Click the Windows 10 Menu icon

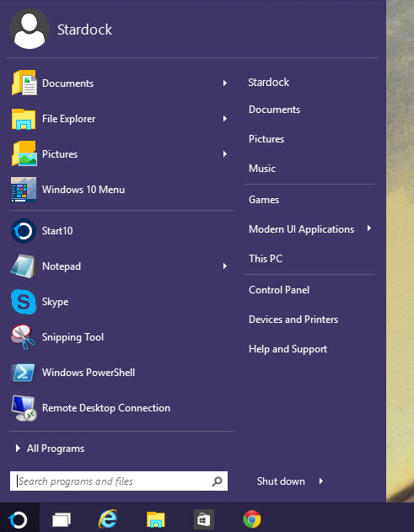click(x=24, y=190)
